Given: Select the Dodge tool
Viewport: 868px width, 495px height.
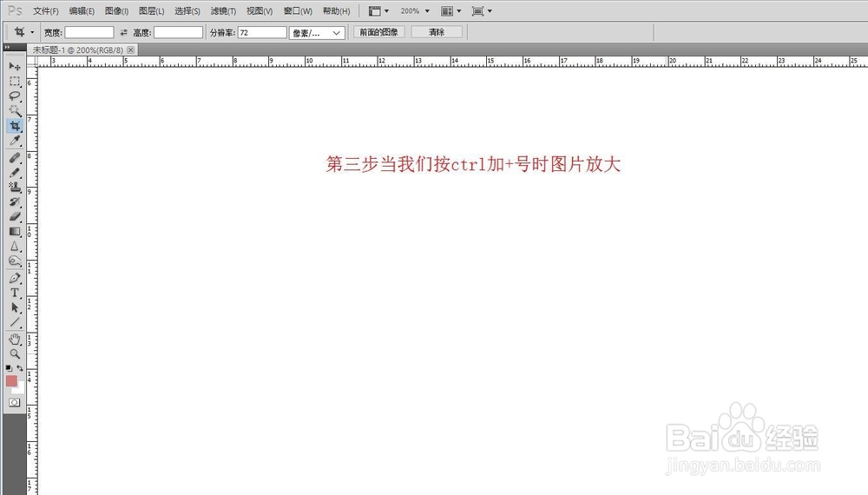Looking at the screenshot, I should (15, 261).
